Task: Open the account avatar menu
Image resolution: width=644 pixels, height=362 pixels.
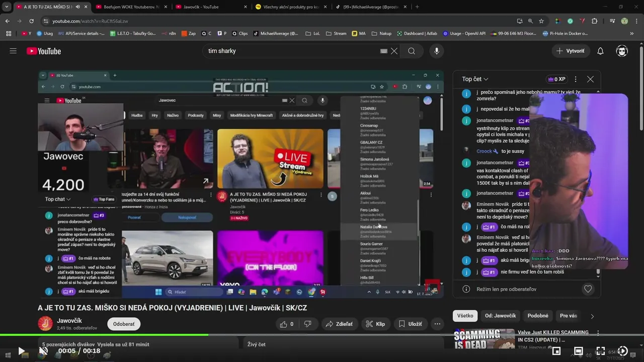Action: (622, 51)
